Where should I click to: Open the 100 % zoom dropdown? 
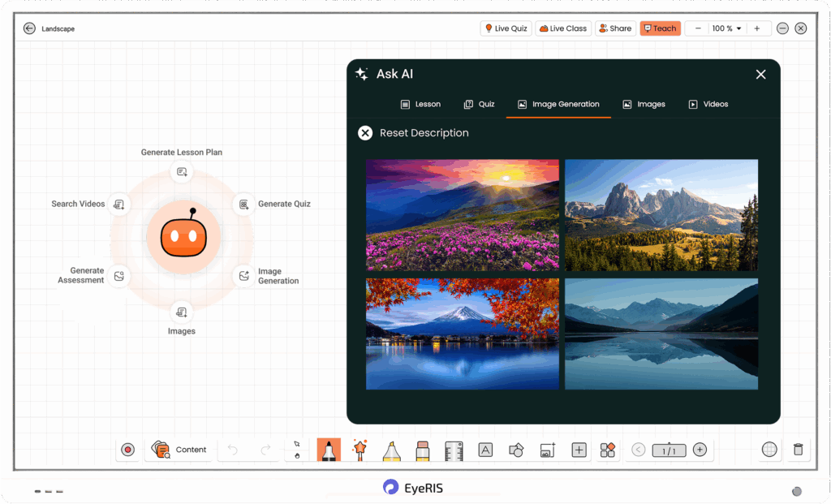[727, 28]
